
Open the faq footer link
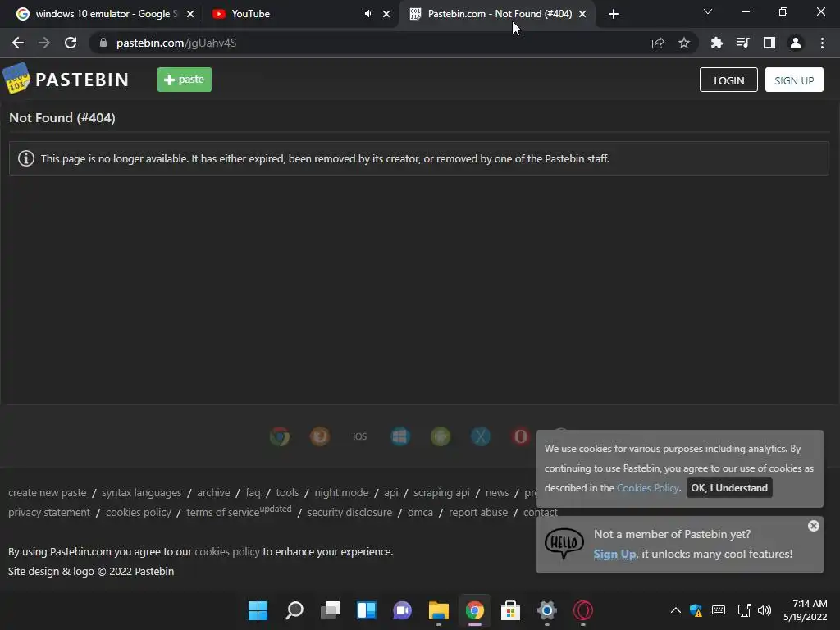pyautogui.click(x=253, y=492)
